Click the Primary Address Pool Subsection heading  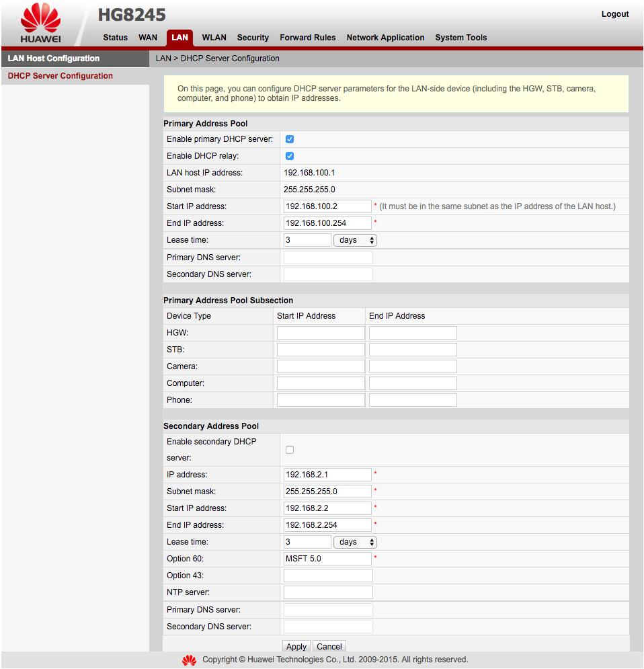coord(228,301)
